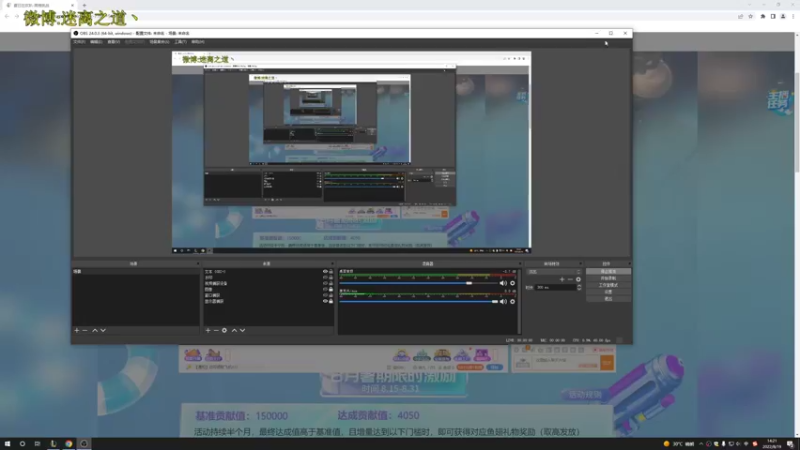This screenshot has height=450, width=800.
Task: Remove scene transition with the minus icon
Action: click(570, 280)
